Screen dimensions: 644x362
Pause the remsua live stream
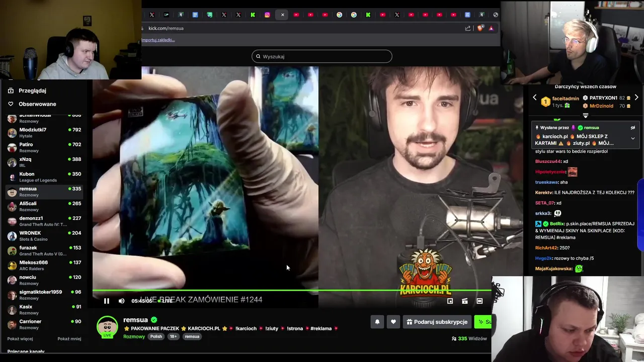click(107, 301)
